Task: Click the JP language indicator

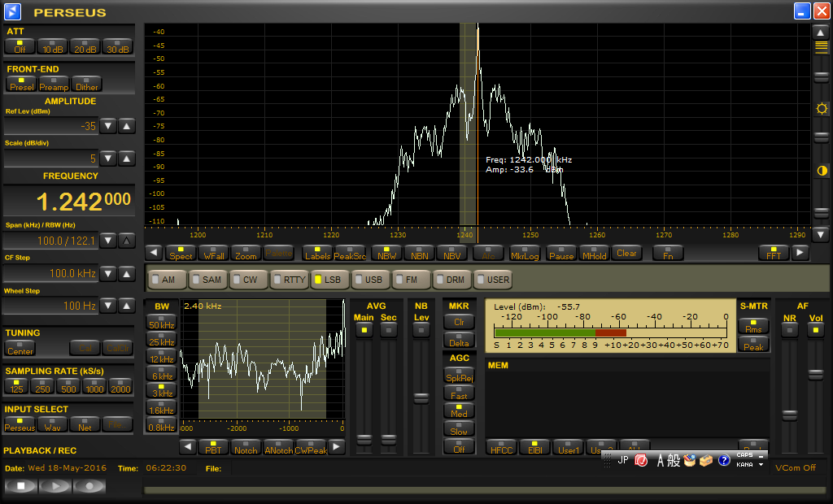Action: point(623,460)
